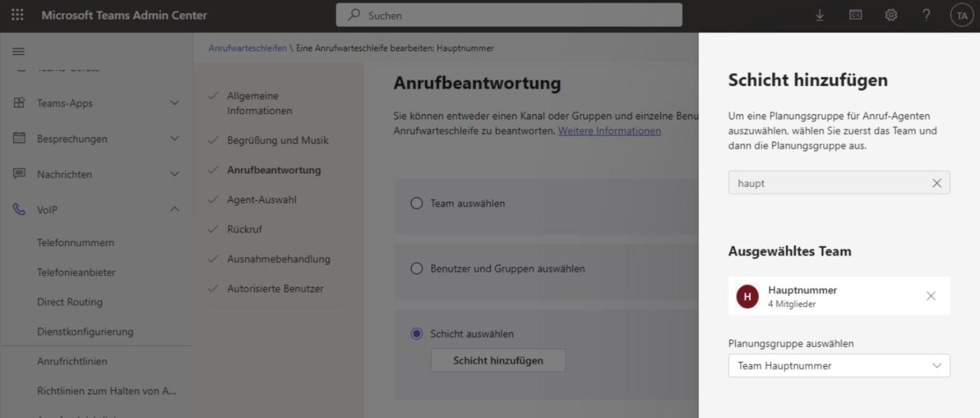Click the download icon in the top bar

coord(820,14)
